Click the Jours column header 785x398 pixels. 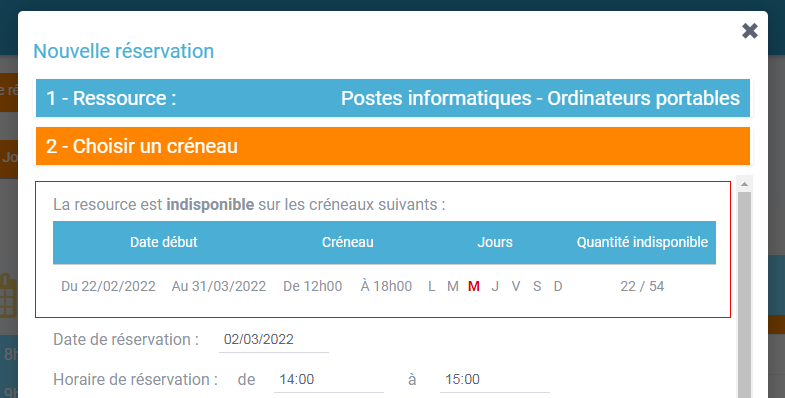(x=495, y=242)
